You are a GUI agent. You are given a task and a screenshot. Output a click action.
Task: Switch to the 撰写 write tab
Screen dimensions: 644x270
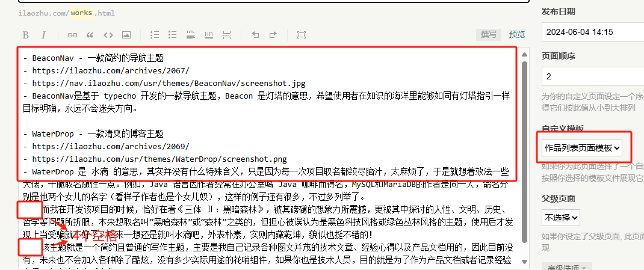pos(489,34)
